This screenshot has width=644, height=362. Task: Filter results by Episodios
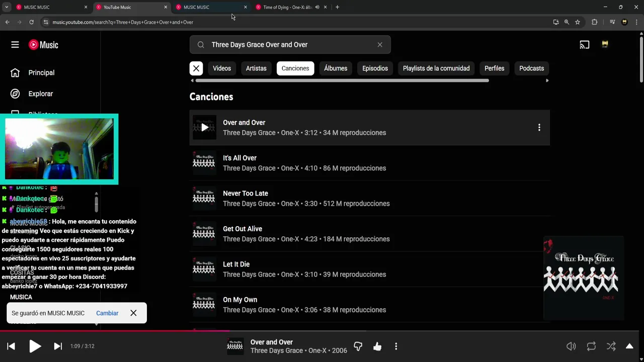click(375, 68)
